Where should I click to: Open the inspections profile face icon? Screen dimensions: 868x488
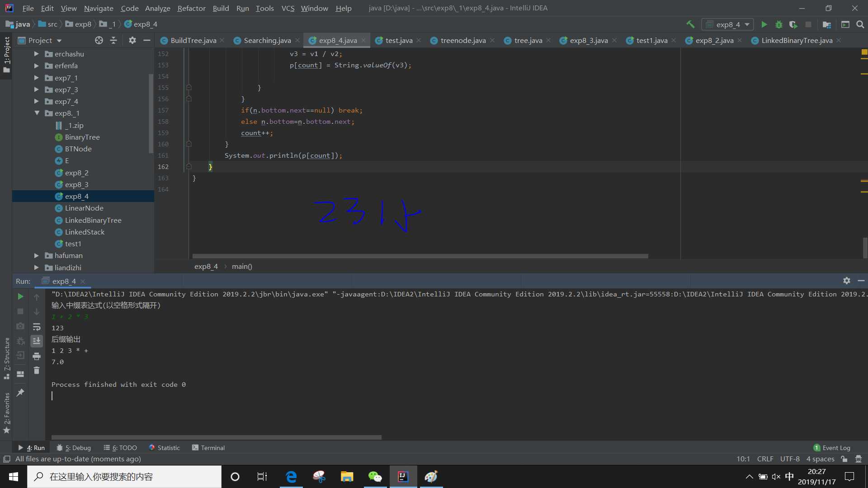859,459
